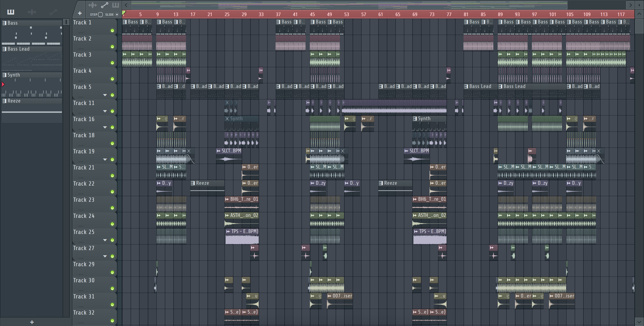Click the Track 22 header label
The width and height of the screenshot is (644, 326).
(x=84, y=184)
